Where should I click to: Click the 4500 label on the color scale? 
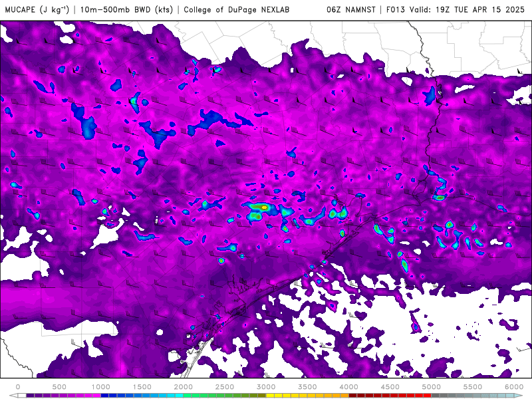[x=390, y=387]
